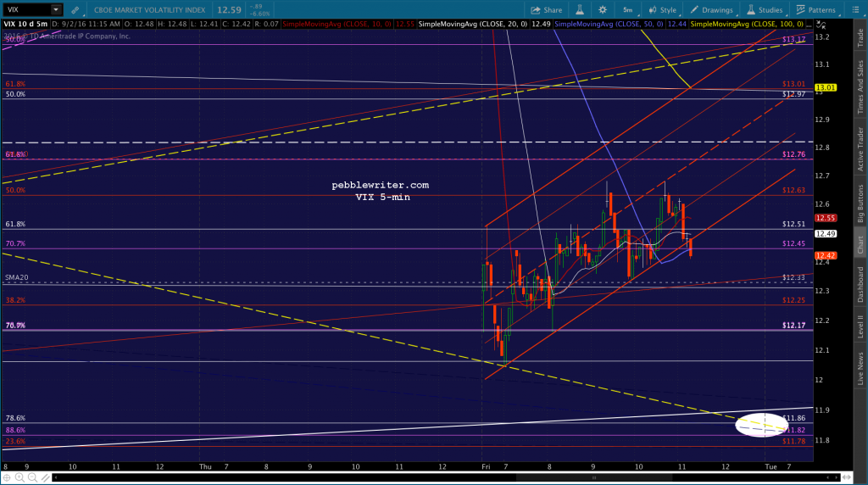Image resolution: width=868 pixels, height=485 pixels.
Task: Open the Drawings menu
Action: (711, 10)
